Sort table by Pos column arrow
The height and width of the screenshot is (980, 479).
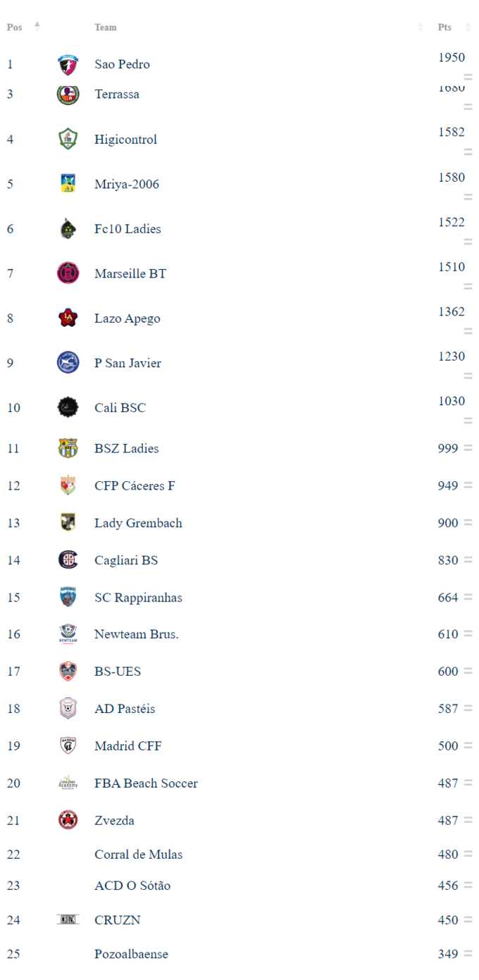coord(37,27)
